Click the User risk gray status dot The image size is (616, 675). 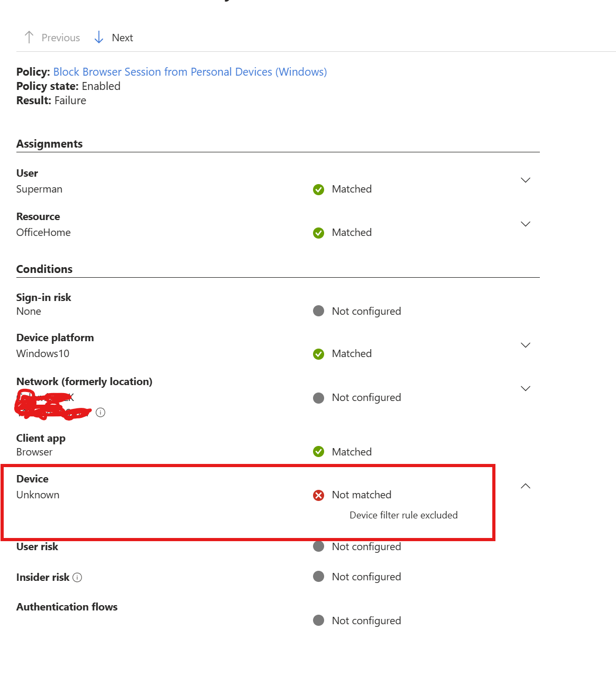click(318, 546)
